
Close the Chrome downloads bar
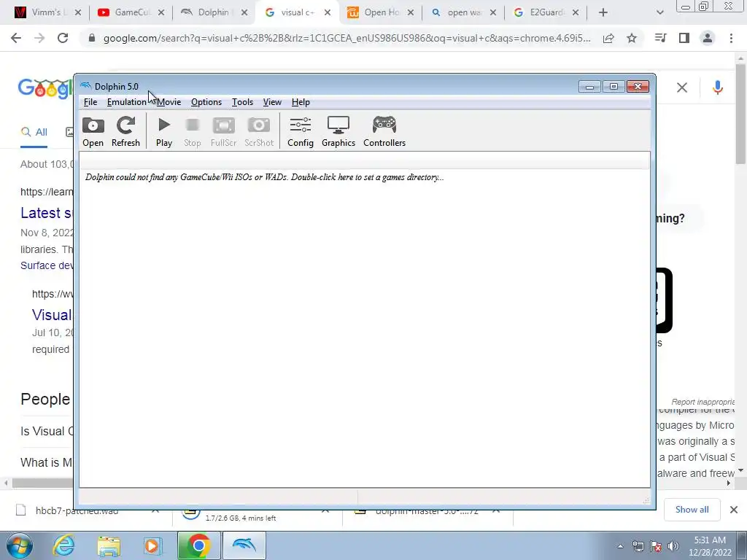point(734,510)
